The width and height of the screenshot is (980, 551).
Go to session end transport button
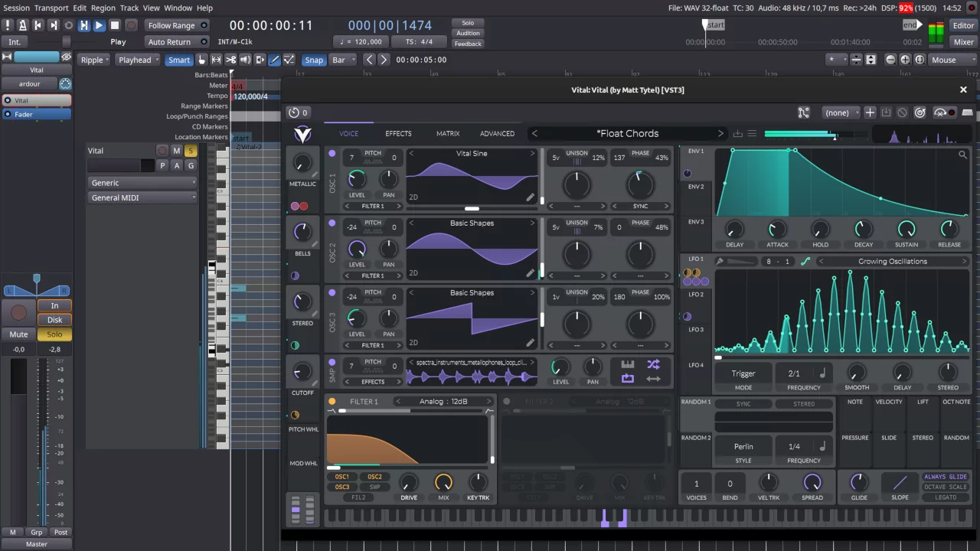point(54,25)
